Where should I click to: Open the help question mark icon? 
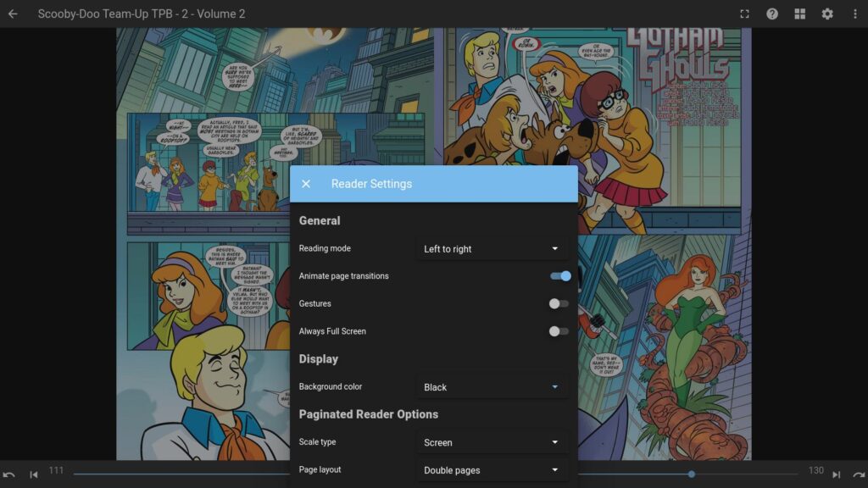[772, 14]
